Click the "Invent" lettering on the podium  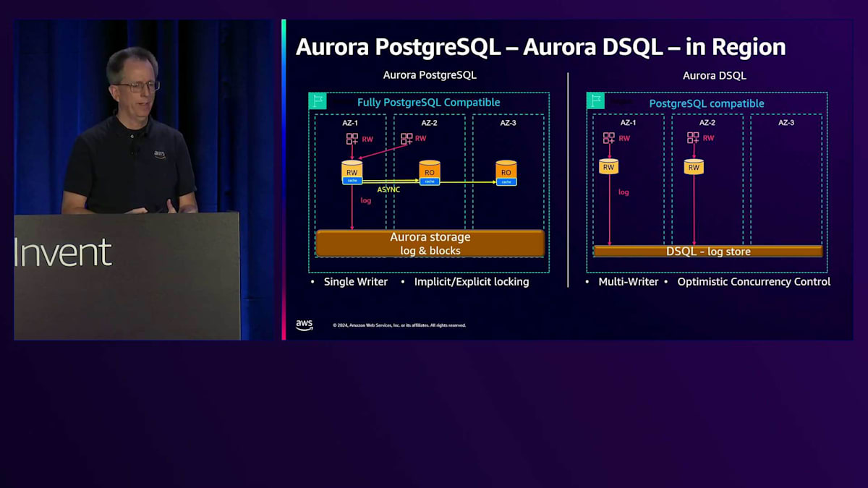coord(63,252)
